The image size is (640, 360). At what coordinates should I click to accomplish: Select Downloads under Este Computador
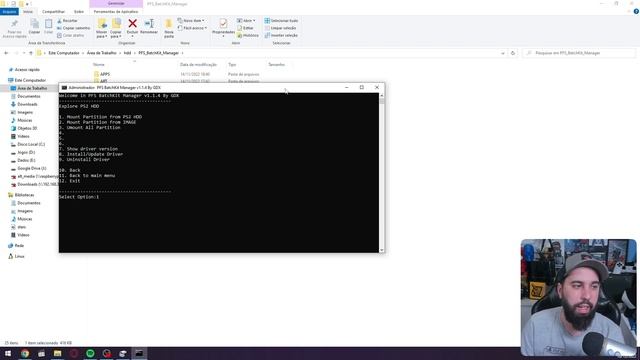pyautogui.click(x=27, y=104)
